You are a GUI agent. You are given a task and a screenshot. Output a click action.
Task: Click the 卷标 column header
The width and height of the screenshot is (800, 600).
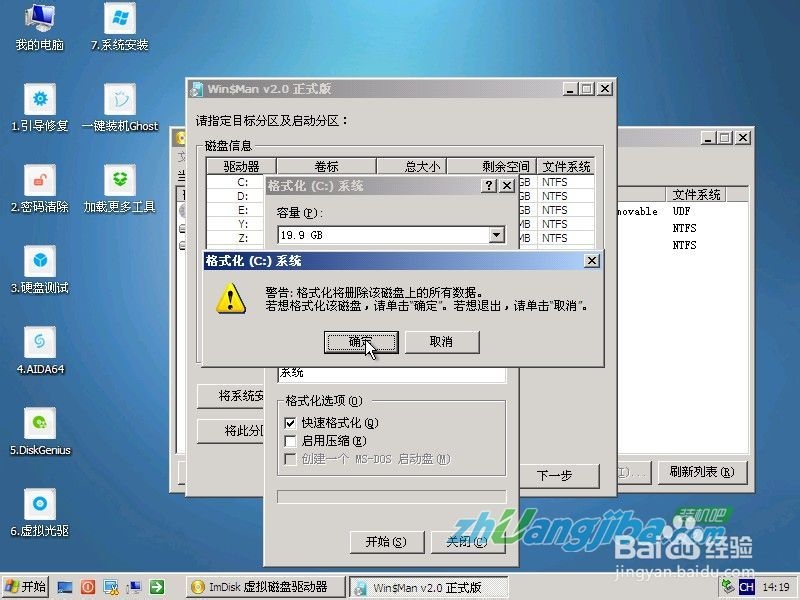click(327, 166)
